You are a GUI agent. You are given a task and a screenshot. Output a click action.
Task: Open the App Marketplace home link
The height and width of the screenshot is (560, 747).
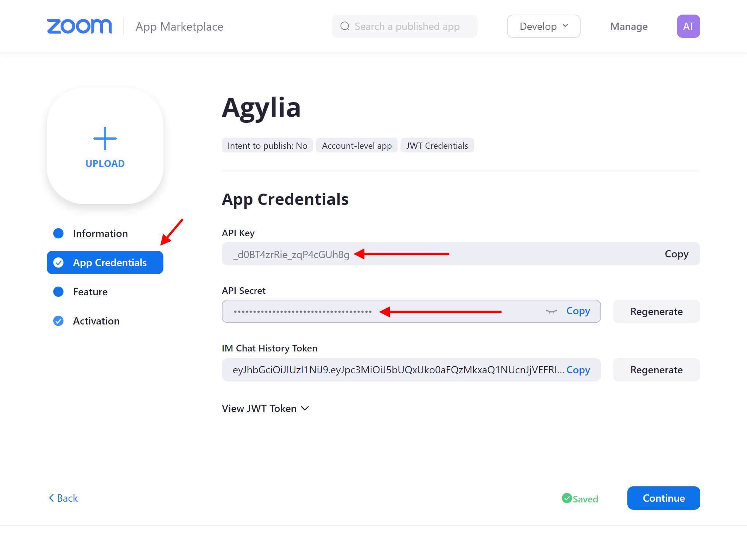[x=179, y=27]
